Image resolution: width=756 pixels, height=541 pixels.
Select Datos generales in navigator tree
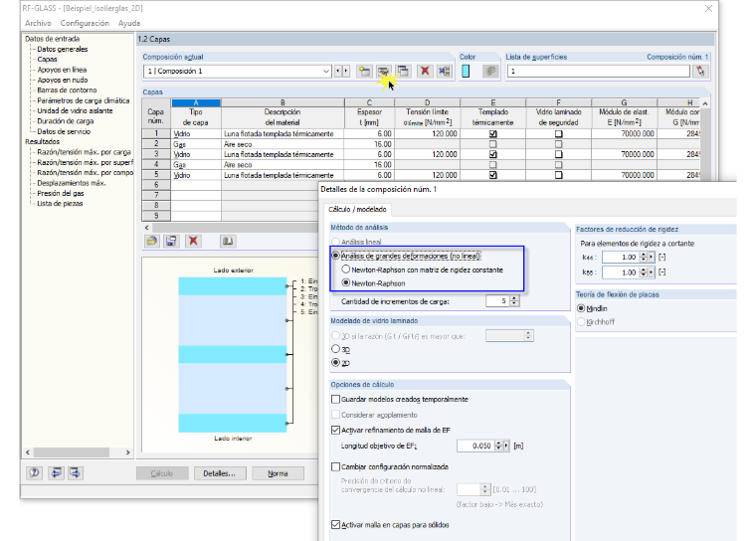63,49
